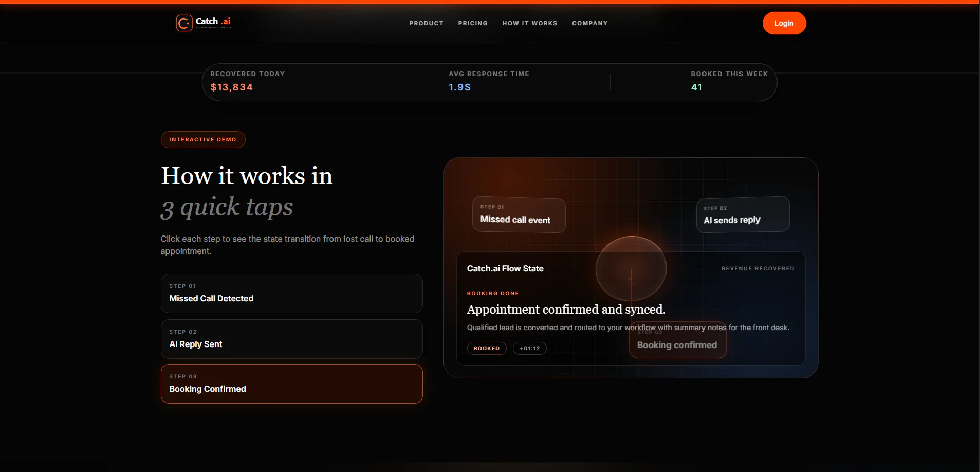Viewport: 980px width, 472px height.
Task: Click the Booking confirmed floating card
Action: (678, 340)
